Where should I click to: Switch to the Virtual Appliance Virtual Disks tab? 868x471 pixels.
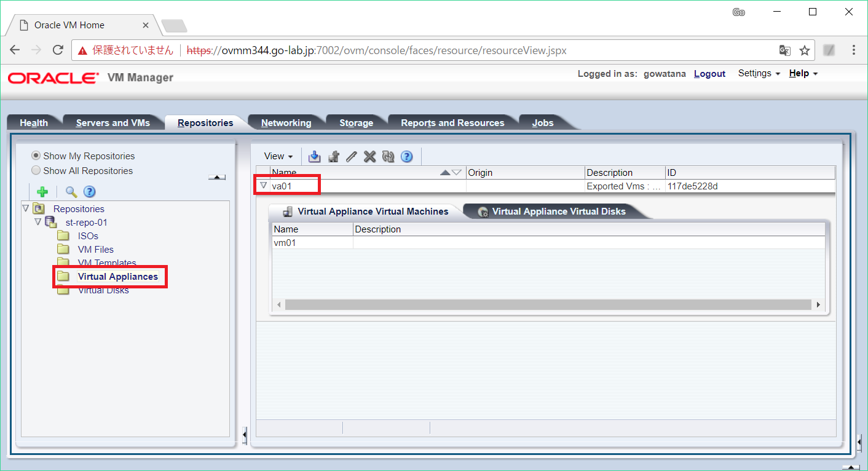pos(557,211)
